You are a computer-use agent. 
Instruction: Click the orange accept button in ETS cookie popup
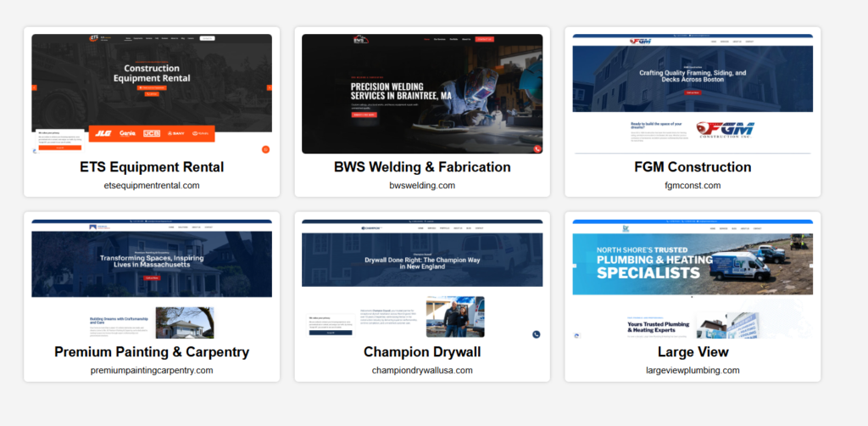tap(60, 148)
